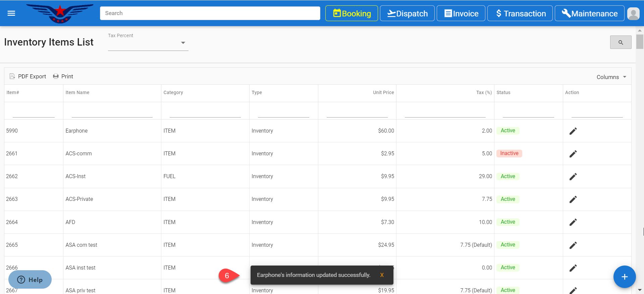The width and height of the screenshot is (644, 294).
Task: Edit the Earphone item with pencil icon
Action: [x=573, y=131]
